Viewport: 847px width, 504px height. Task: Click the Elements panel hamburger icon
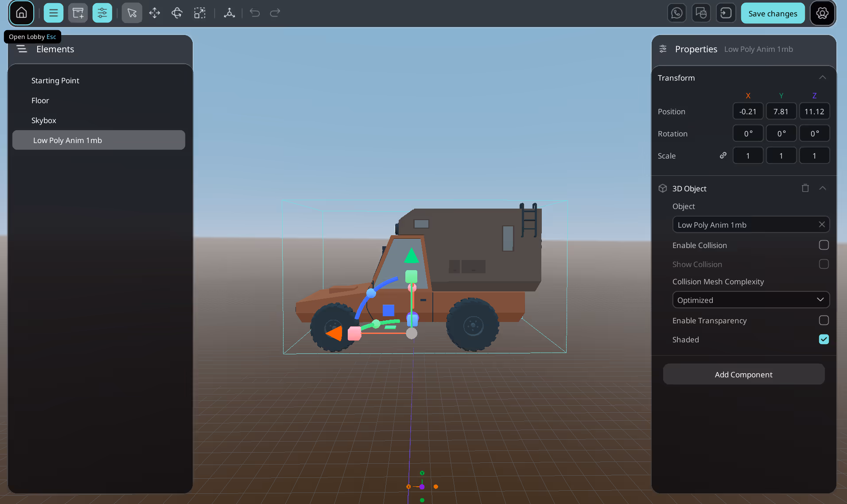(x=22, y=49)
